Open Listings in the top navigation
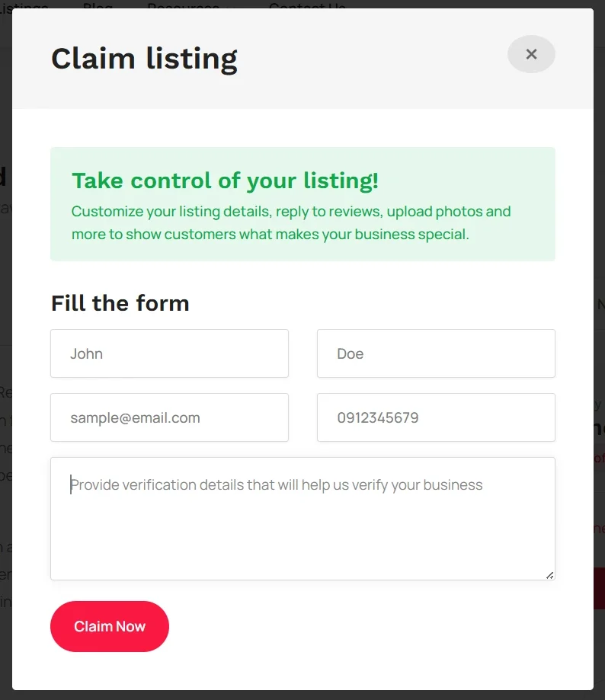This screenshot has width=605, height=700. point(23,5)
